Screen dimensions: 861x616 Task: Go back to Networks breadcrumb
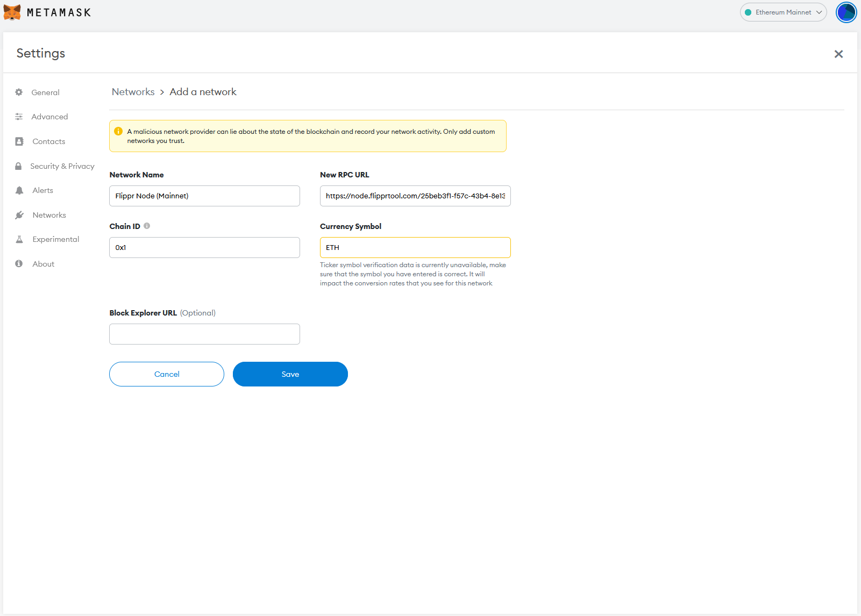(x=133, y=92)
